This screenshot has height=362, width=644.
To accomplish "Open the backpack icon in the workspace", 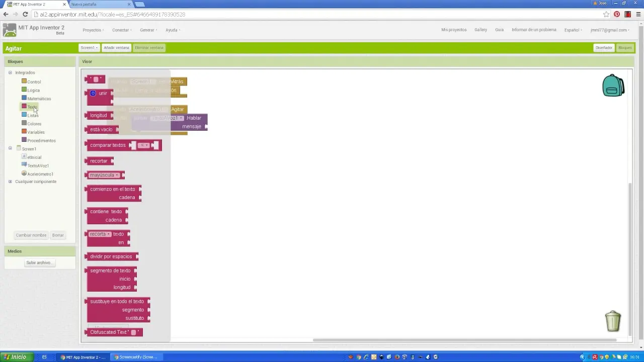I will 613,85.
